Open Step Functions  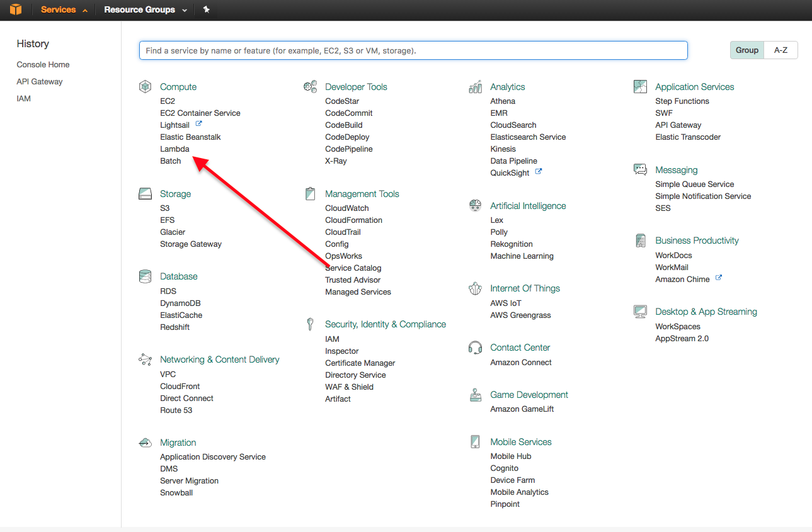(682, 101)
